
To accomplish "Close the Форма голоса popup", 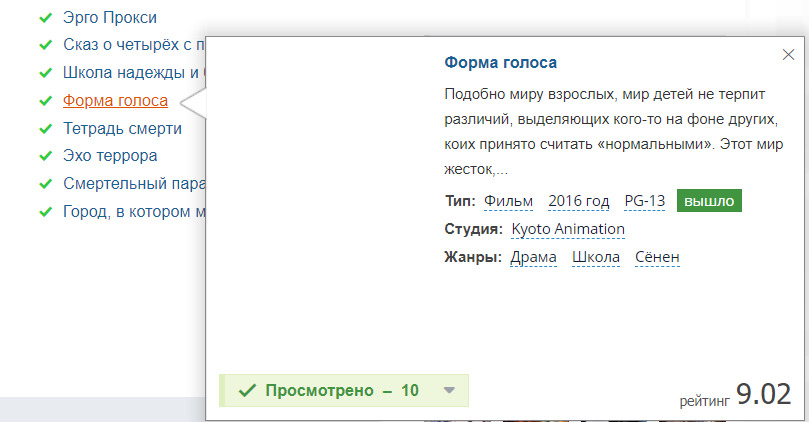I will pos(788,56).
